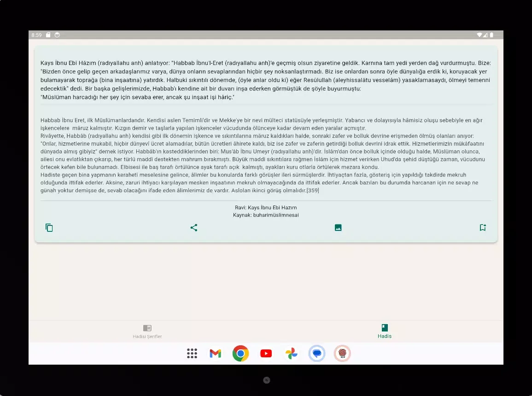Bookmark this hadith with the bookmark-add icon

(482, 228)
